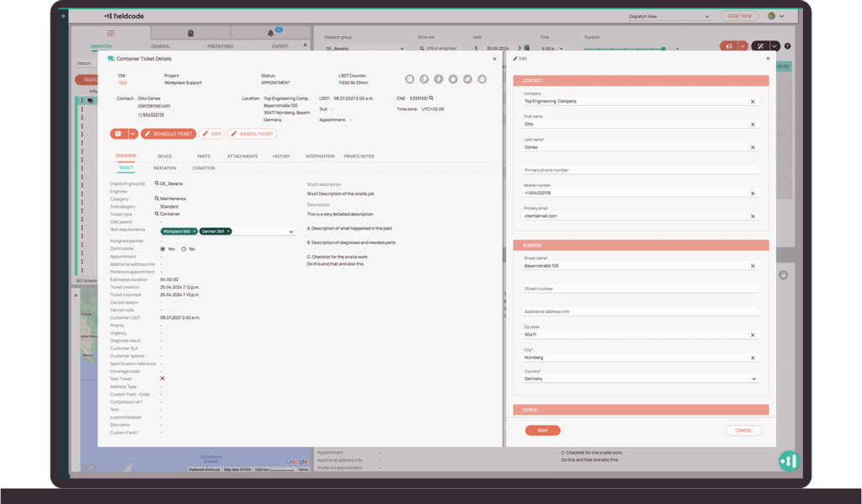Click the Duration slider handle
Image resolution: width=862 pixels, height=504 pixels.
(x=663, y=49)
